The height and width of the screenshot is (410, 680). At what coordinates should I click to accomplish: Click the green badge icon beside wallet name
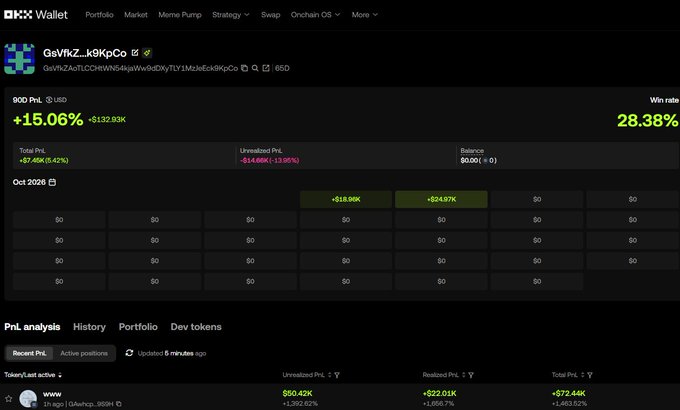click(x=147, y=53)
